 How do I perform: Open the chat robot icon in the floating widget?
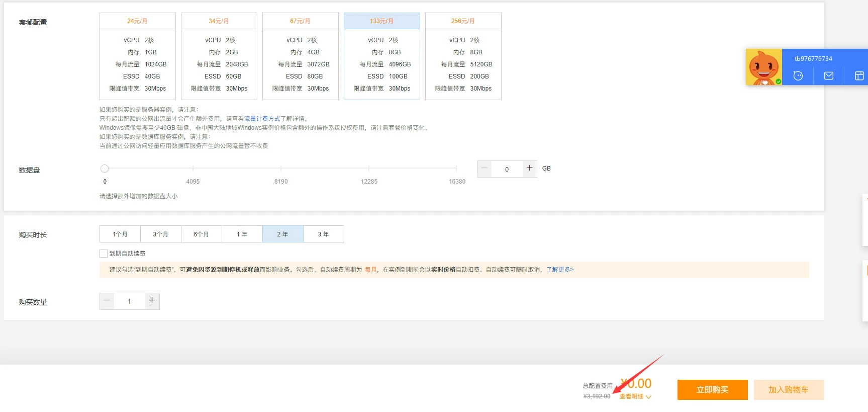tap(798, 76)
